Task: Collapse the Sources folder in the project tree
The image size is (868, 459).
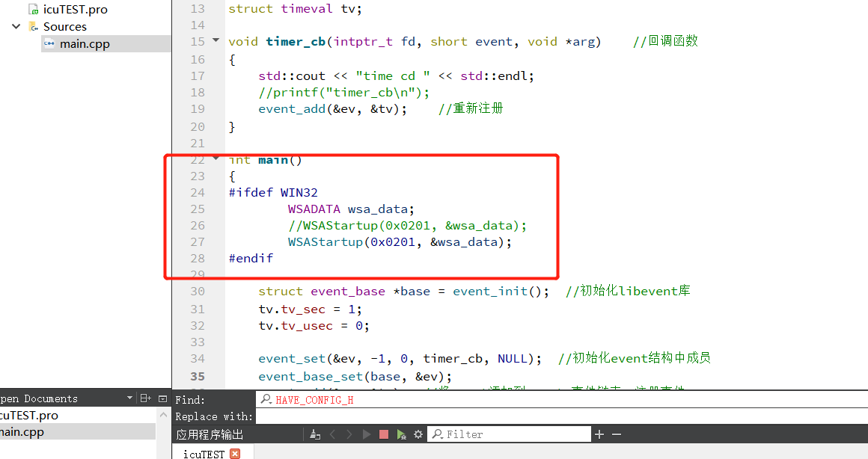Action: pyautogui.click(x=15, y=25)
